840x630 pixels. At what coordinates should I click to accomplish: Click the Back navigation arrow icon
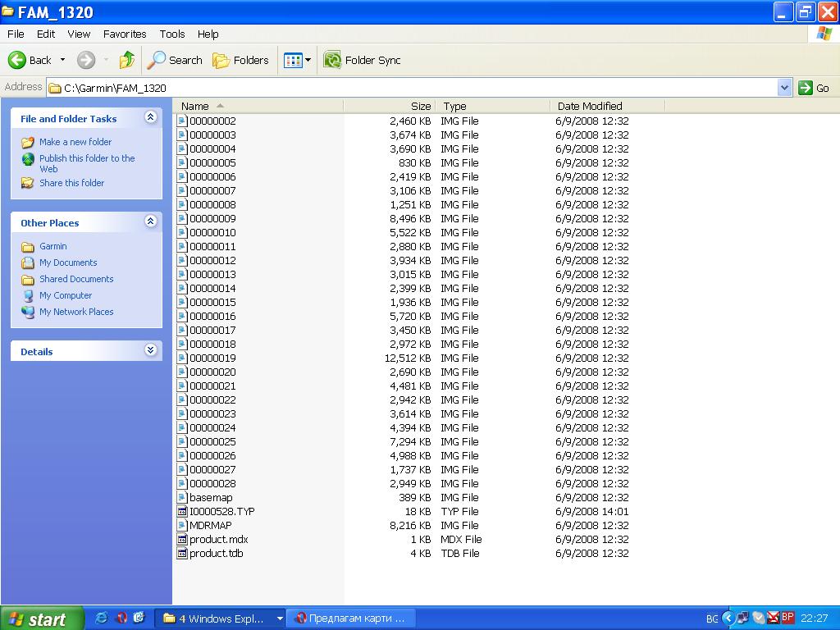pyautogui.click(x=18, y=60)
